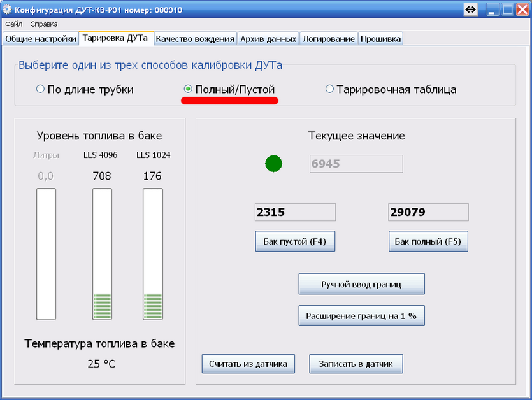Open the 'Архив данных' tab

coord(268,39)
